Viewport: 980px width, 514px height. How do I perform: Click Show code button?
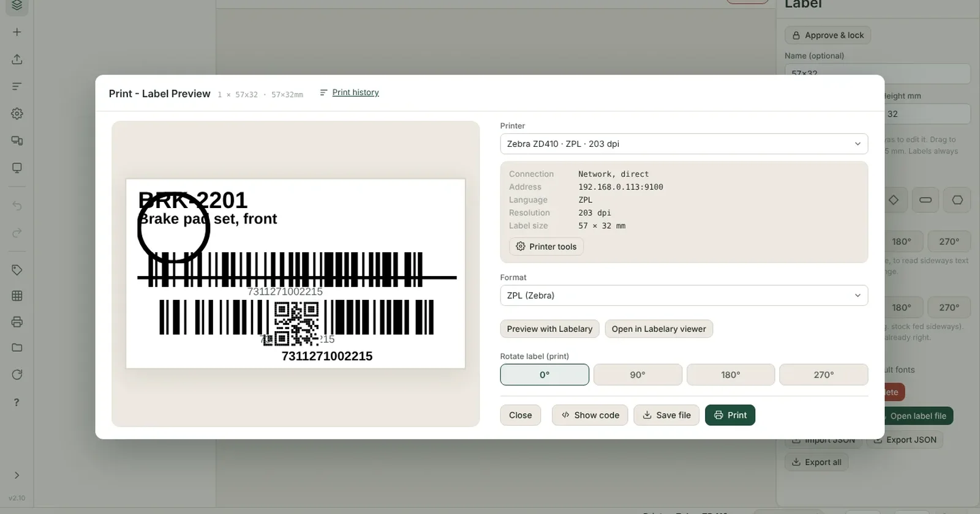pyautogui.click(x=590, y=415)
